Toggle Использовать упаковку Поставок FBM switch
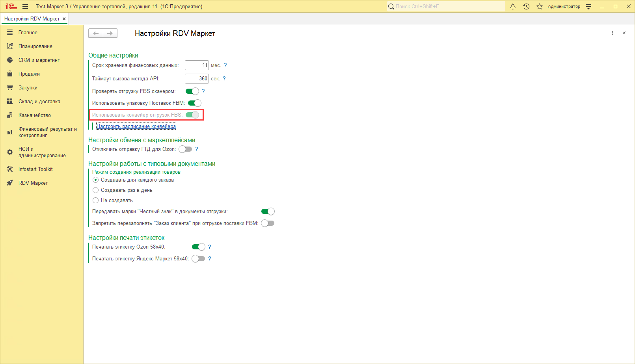 coord(195,103)
